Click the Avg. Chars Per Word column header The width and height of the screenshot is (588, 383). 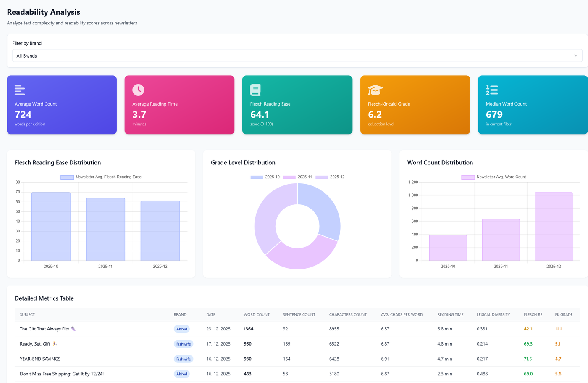click(x=402, y=315)
